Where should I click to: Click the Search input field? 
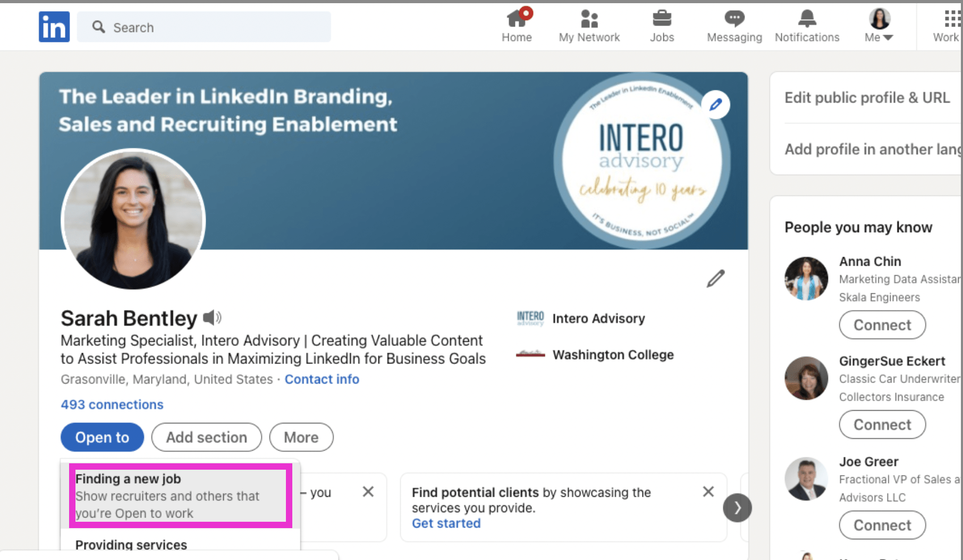pos(204,27)
